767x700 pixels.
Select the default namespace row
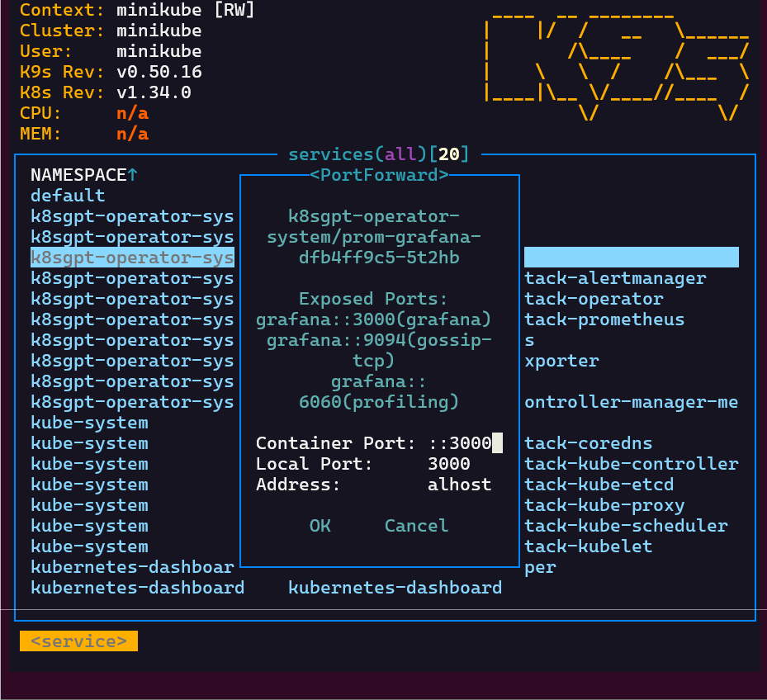point(68,196)
